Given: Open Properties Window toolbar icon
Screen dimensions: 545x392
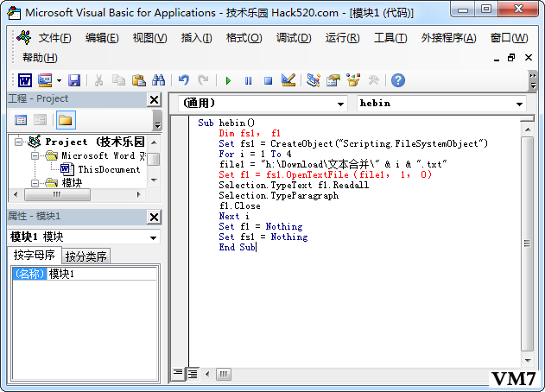Looking at the screenshot, I should click(x=333, y=80).
